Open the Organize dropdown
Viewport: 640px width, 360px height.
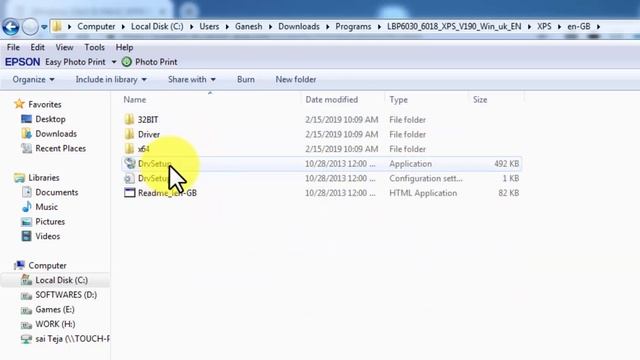tap(33, 80)
